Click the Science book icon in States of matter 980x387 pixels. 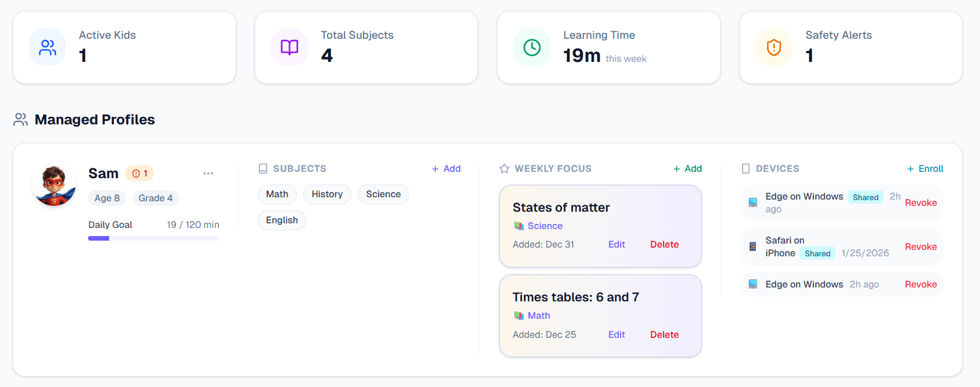coord(519,226)
